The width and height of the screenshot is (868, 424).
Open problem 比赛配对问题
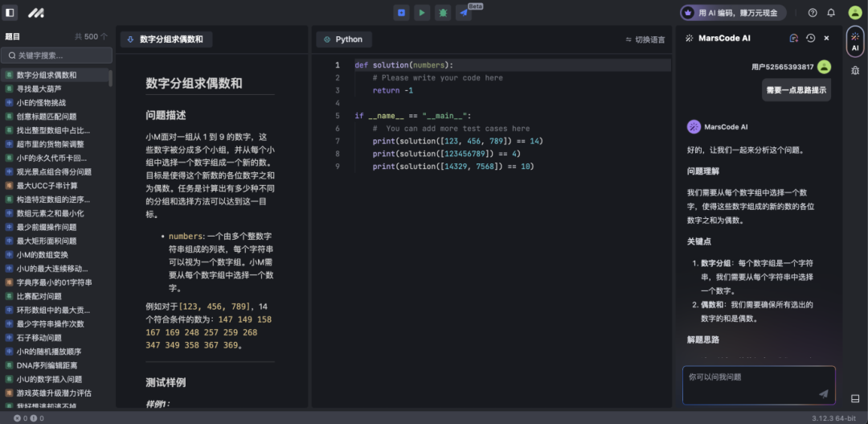[55, 297]
